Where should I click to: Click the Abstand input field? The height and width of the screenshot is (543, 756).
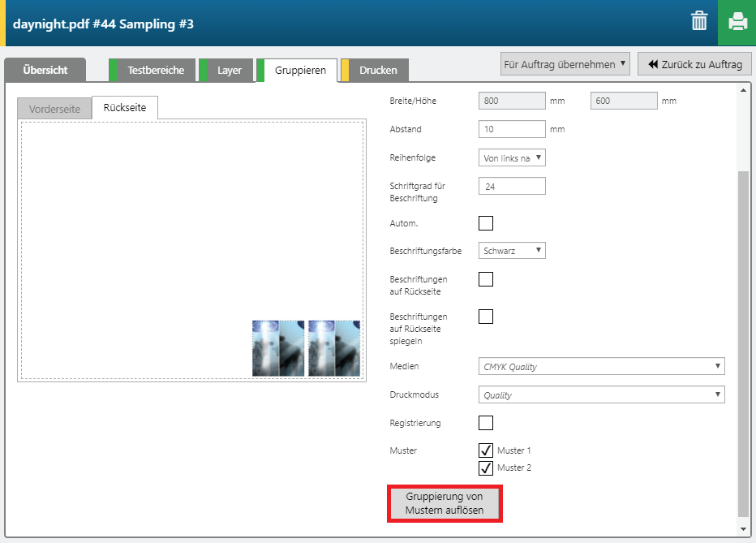tap(512, 129)
